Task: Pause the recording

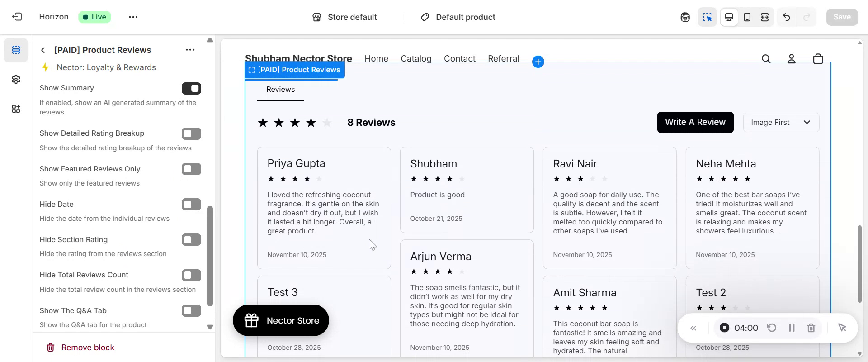Action: (x=792, y=328)
